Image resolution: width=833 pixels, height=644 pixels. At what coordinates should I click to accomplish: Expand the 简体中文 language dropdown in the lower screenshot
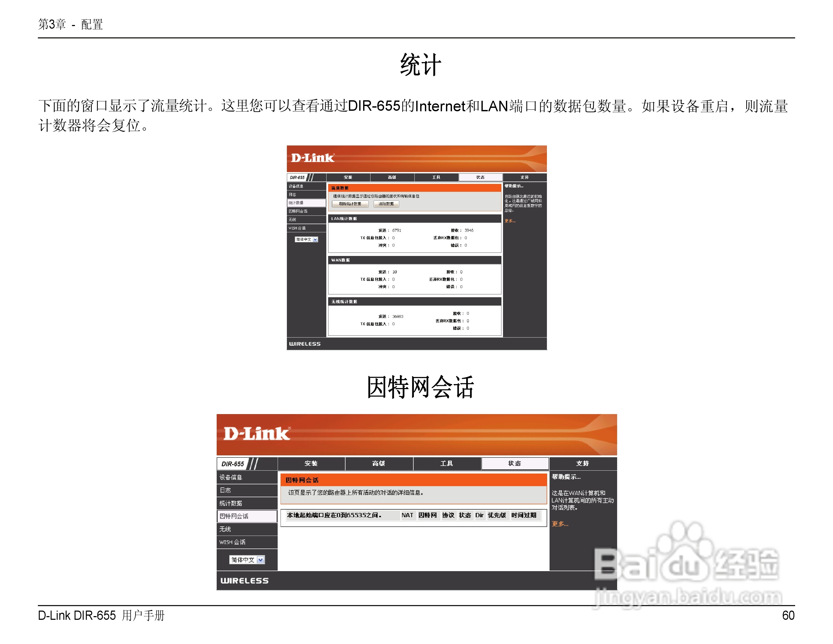tap(261, 560)
